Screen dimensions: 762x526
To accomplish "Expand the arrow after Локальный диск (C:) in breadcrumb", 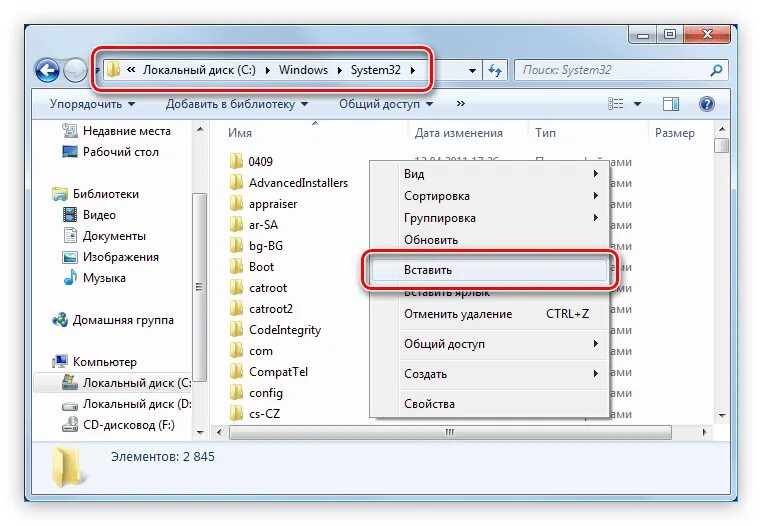I will point(268,70).
